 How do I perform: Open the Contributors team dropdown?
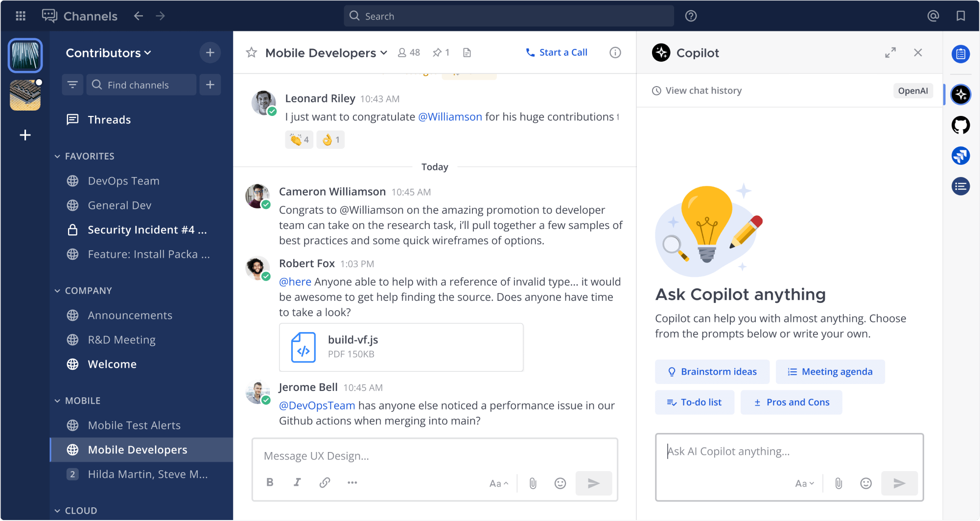point(109,53)
